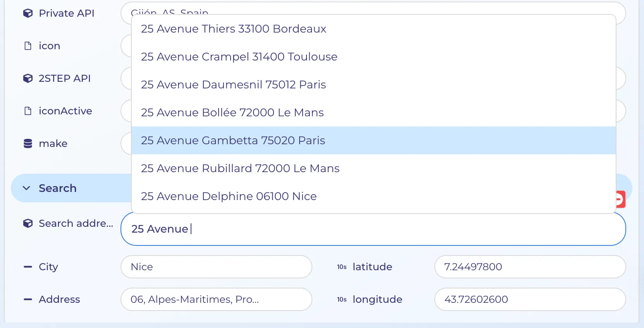
Task: Click the City field showing Nice
Action: click(x=216, y=267)
